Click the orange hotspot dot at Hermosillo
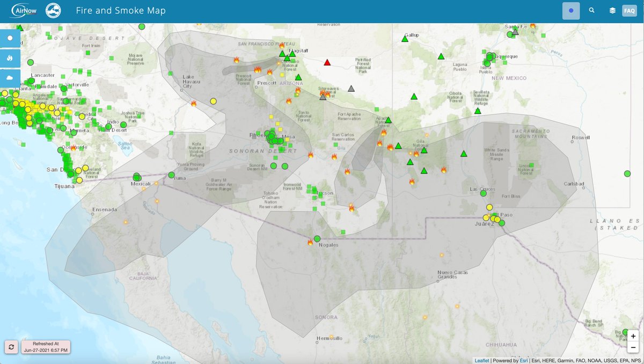 pyautogui.click(x=332, y=338)
